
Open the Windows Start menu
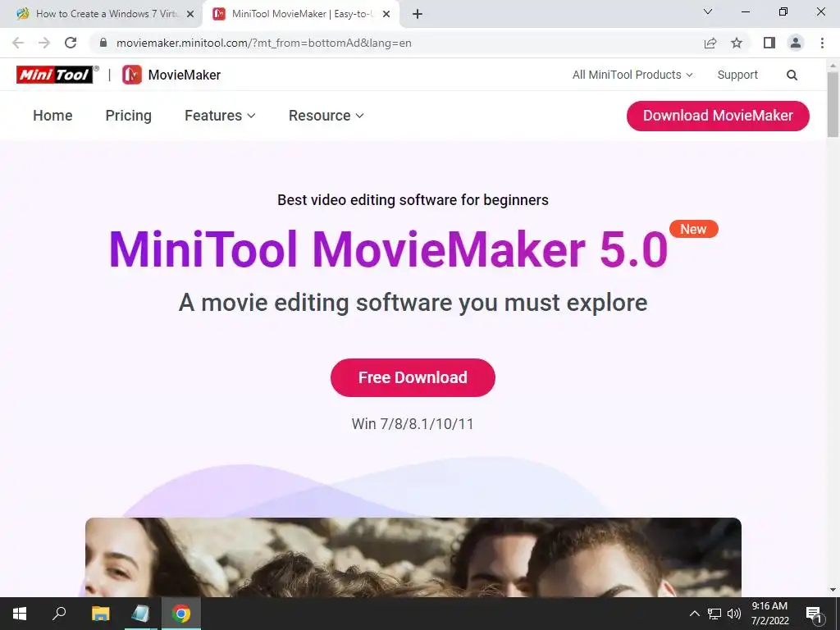pyautogui.click(x=20, y=614)
